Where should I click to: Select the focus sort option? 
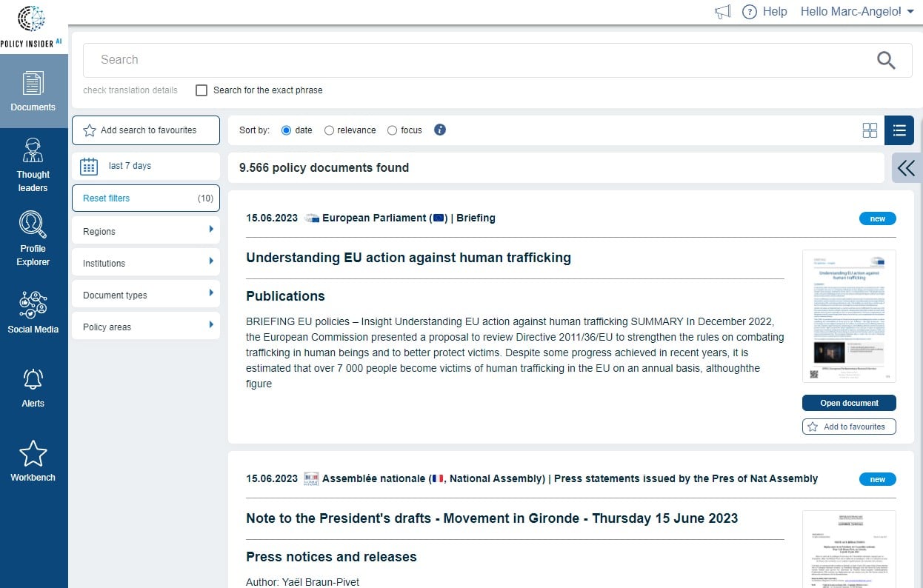pos(393,130)
